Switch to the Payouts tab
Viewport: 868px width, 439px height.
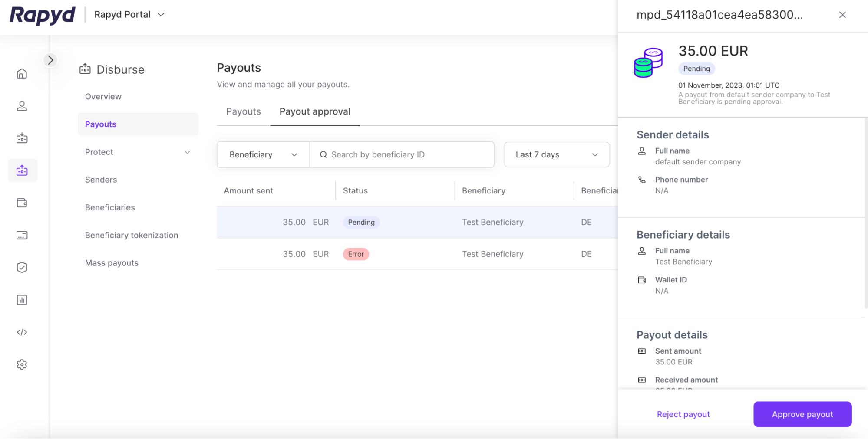tap(243, 111)
